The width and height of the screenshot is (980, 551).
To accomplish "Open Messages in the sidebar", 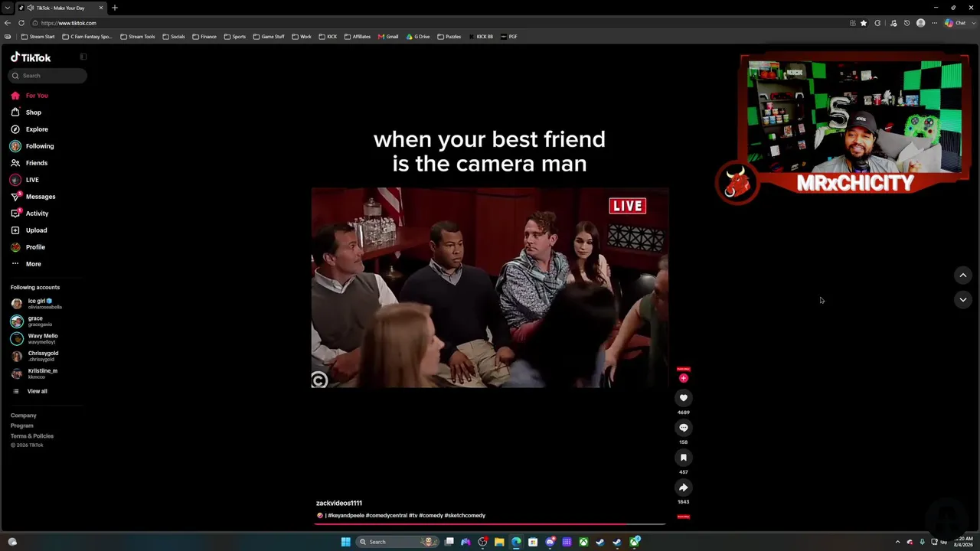I will pos(33,197).
